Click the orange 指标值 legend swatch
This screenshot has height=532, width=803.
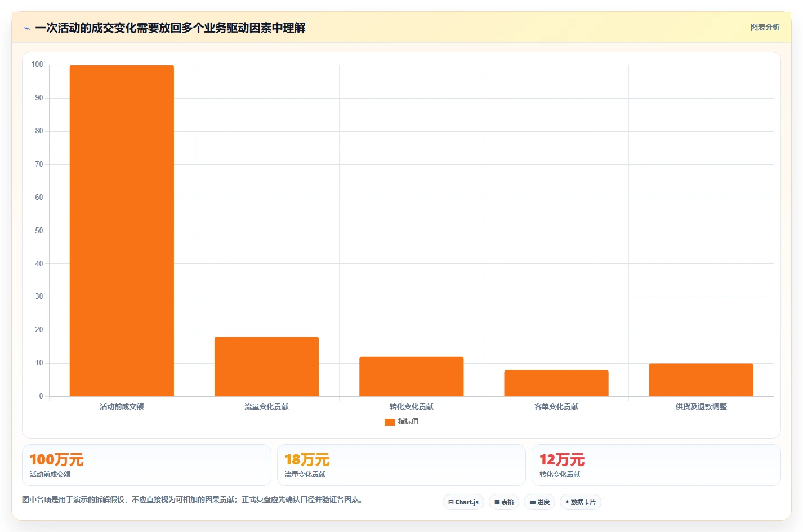[389, 422]
